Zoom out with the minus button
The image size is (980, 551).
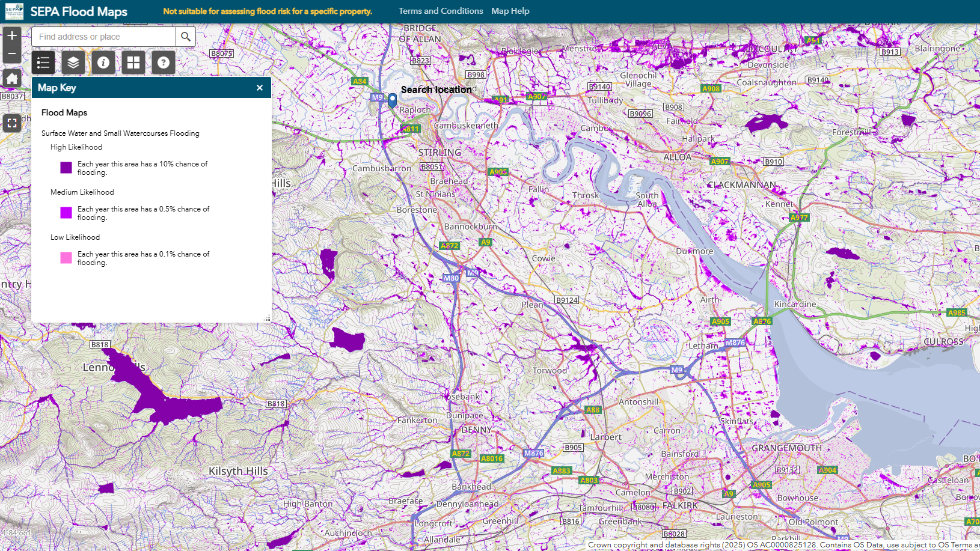tap(11, 53)
